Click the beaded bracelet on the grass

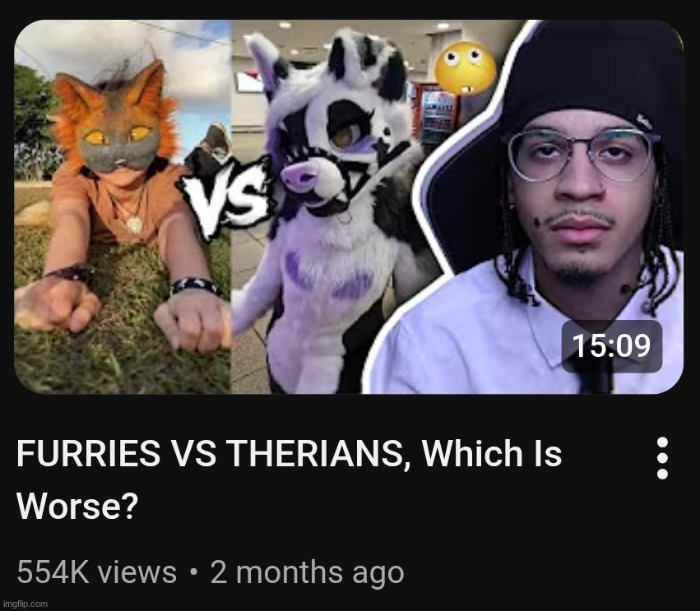pyautogui.click(x=196, y=286)
